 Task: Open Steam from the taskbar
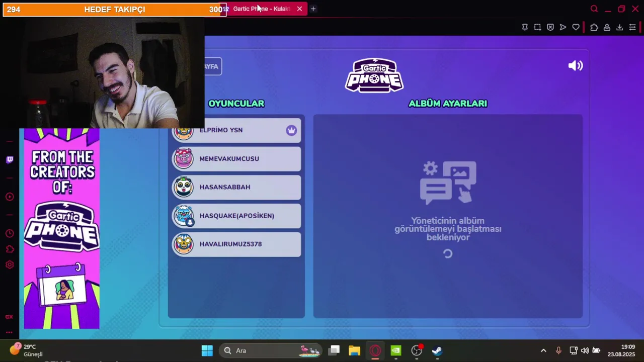(437, 350)
